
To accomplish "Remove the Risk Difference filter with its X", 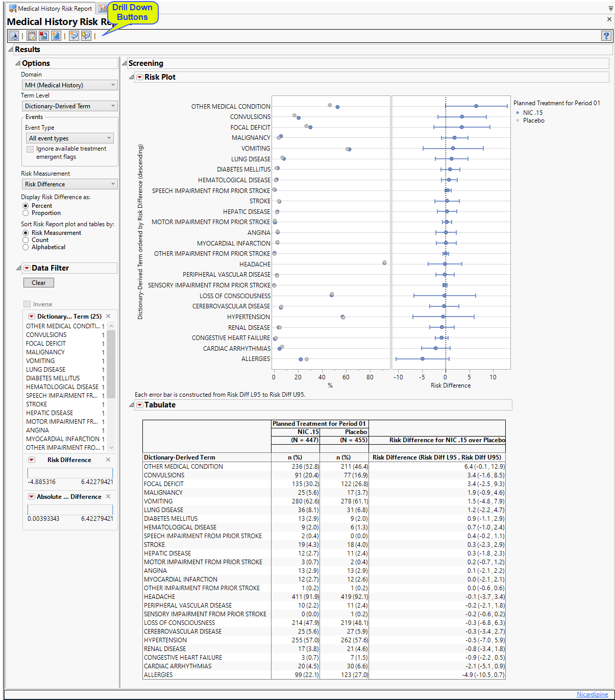I will point(108,460).
